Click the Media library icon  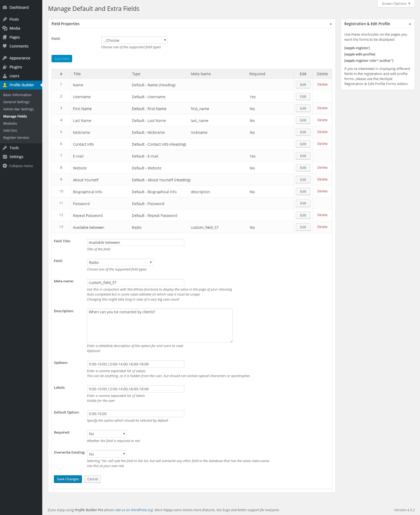click(5, 28)
